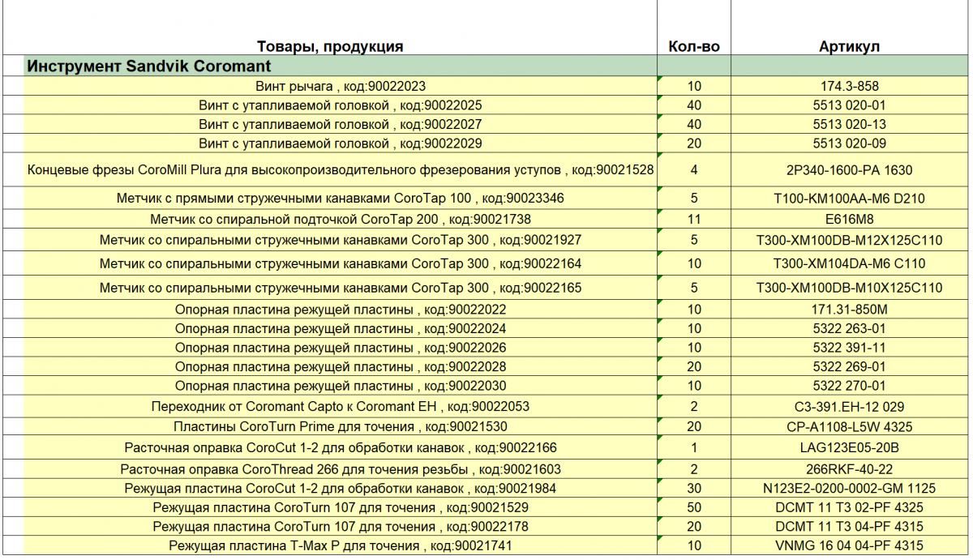Click article cell 'T300-XM100DB-M10X125C110'
The height and width of the screenshot is (560, 973).
coord(850,288)
